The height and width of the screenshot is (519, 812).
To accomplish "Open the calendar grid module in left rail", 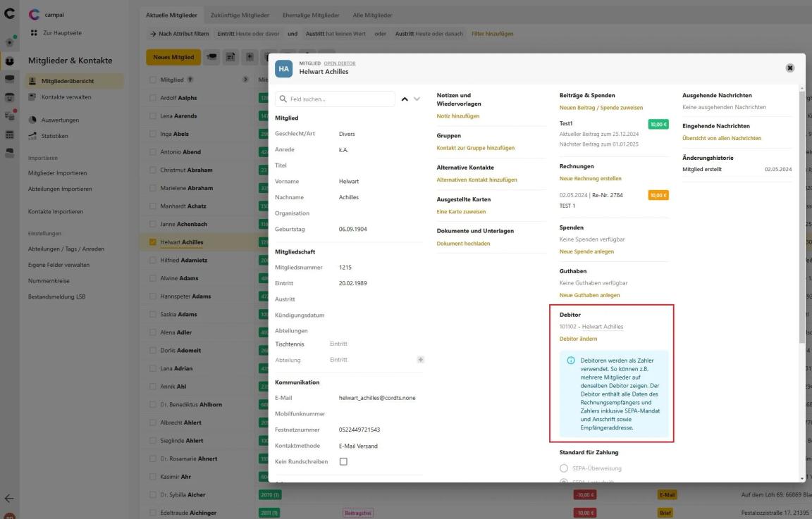I will coord(9,135).
